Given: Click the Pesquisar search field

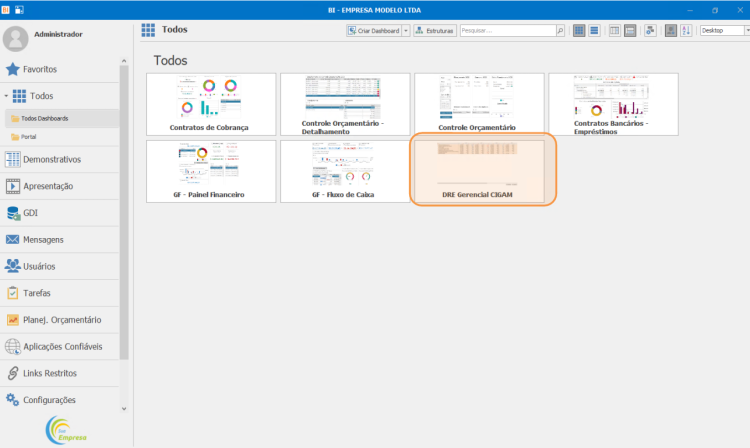Looking at the screenshot, I should 507,31.
